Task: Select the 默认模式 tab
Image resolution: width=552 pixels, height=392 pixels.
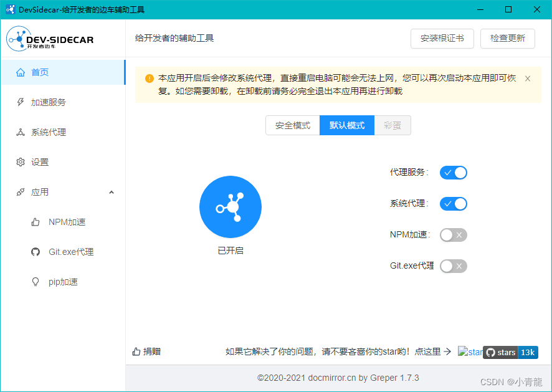Action: click(x=347, y=125)
